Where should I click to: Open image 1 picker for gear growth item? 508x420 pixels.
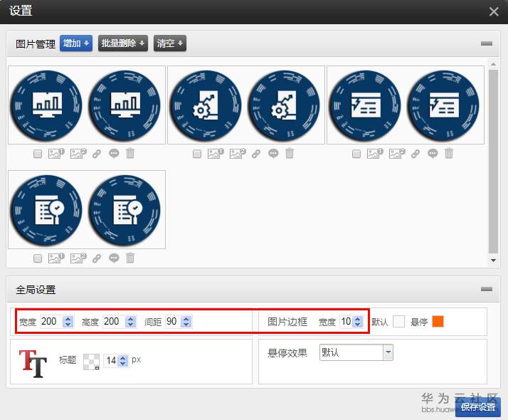click(x=216, y=153)
